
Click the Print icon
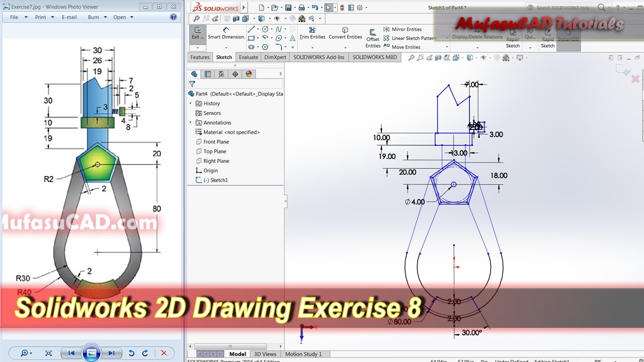pyautogui.click(x=301, y=8)
